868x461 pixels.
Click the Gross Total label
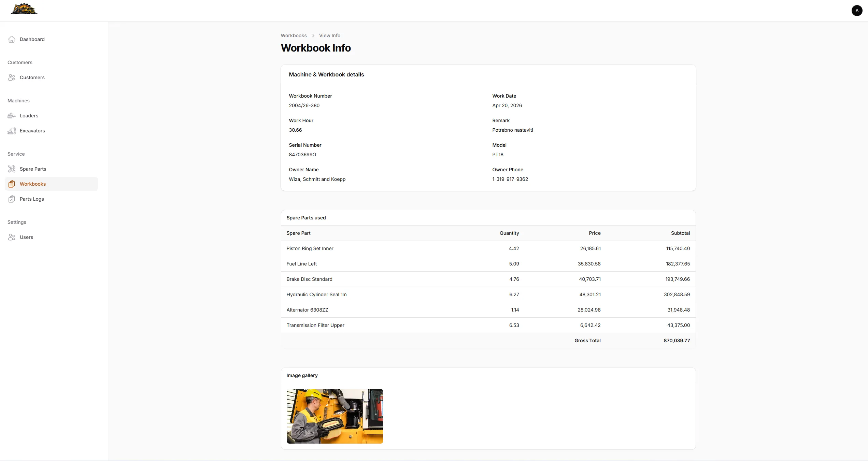point(587,341)
